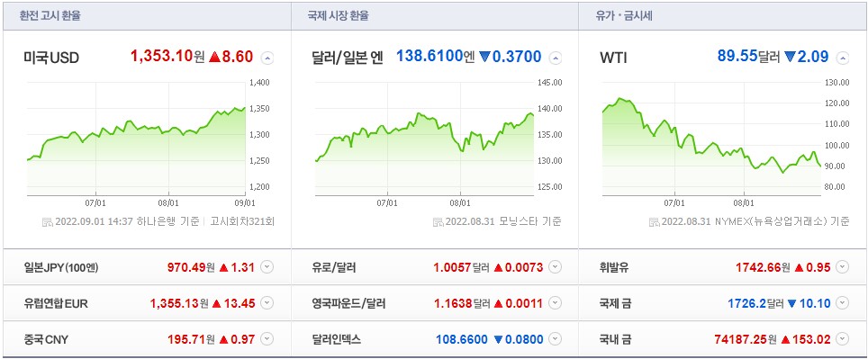
Task: Expand the 국내 금 row chevron
Action: click(x=843, y=338)
